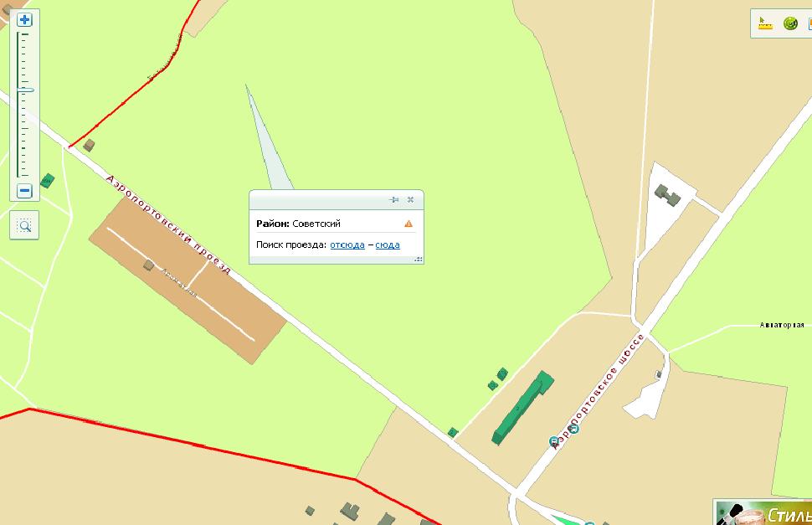Open the Стиль advertisement banner
Screen dimensions: 812x525
coord(763,512)
